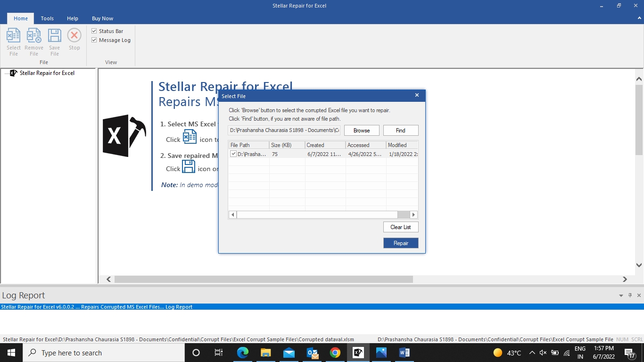Click the Cortana circle icon
The width and height of the screenshot is (644, 362).
point(196,353)
